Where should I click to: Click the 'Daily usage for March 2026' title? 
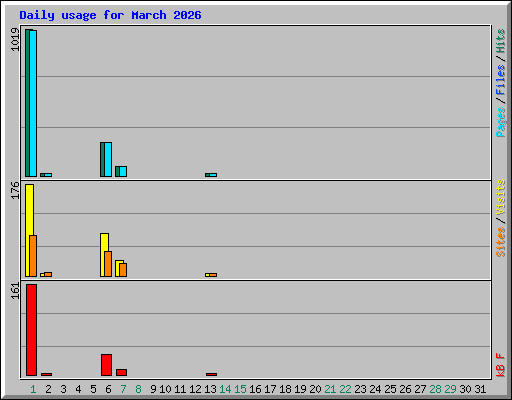click(110, 15)
